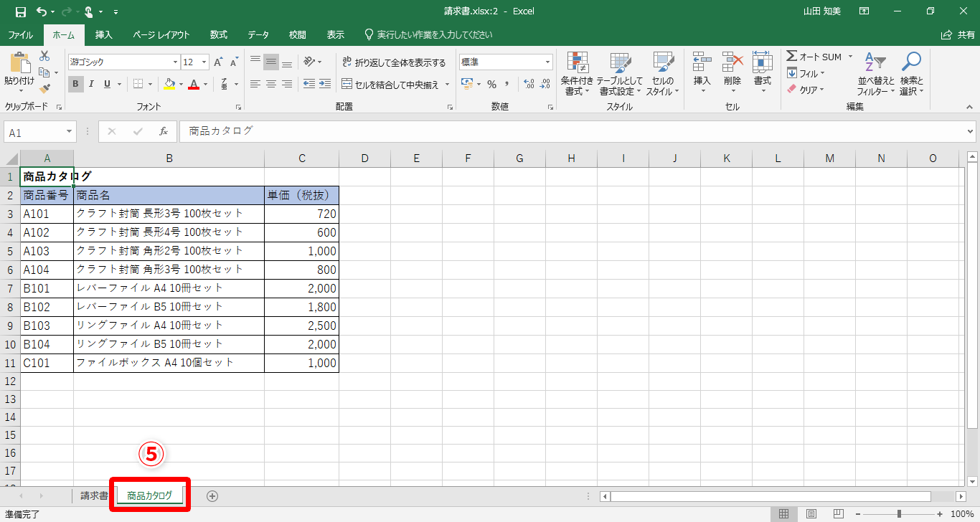Open Format as Table (テーブルとして書式設定)

point(619,74)
